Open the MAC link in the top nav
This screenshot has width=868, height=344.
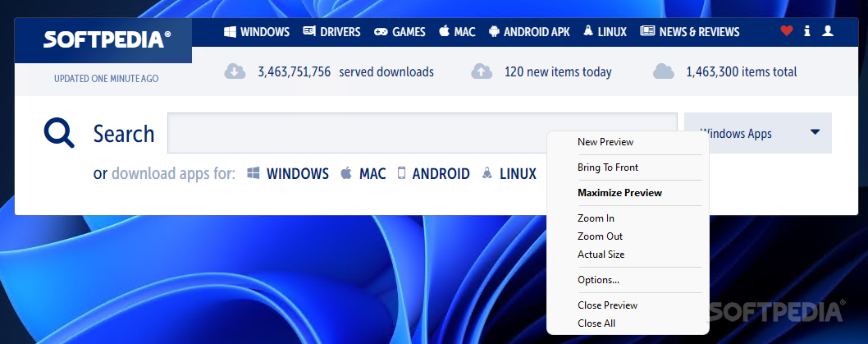tap(464, 32)
